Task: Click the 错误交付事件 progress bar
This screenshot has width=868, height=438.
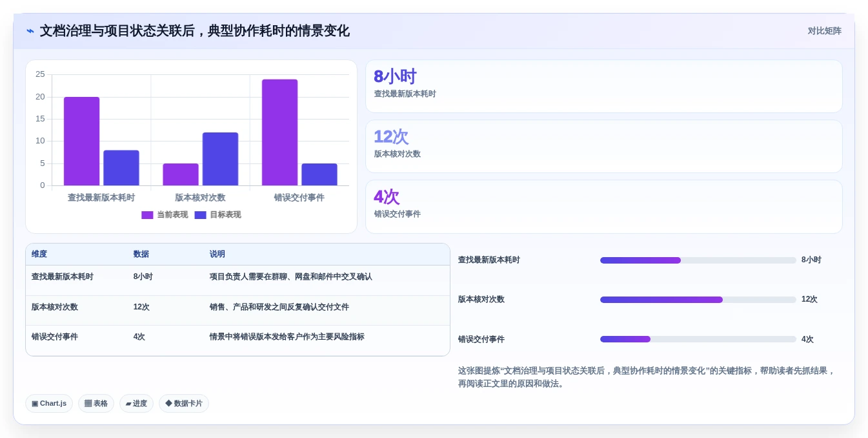Action: pyautogui.click(x=698, y=339)
